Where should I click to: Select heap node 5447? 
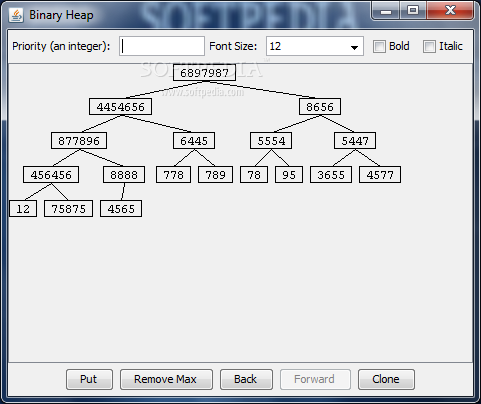355,141
